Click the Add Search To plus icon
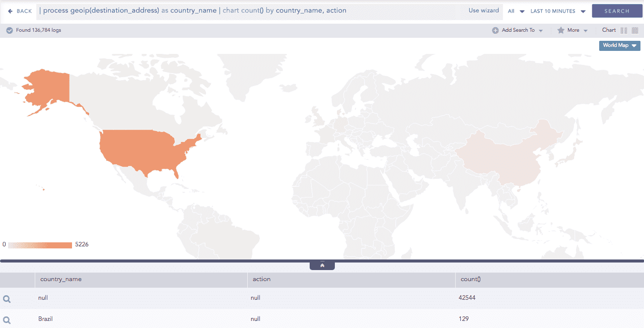Viewport: 644px width, 328px height. 495,30
